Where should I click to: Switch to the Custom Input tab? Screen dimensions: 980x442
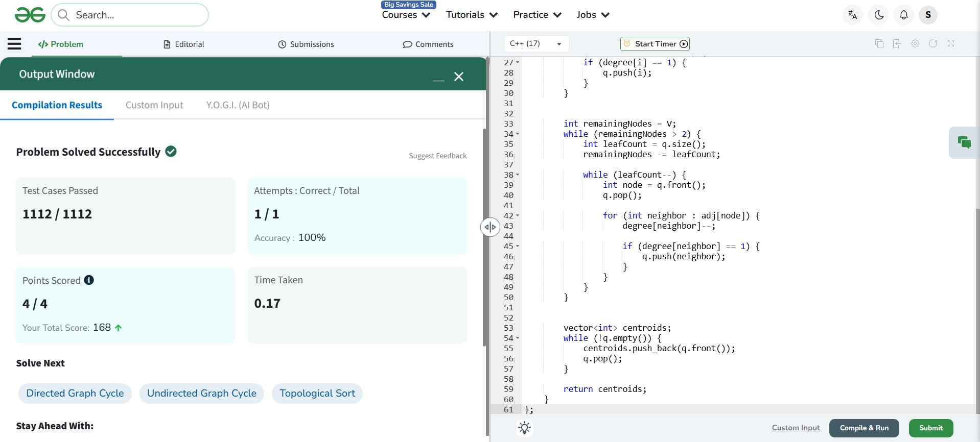pos(154,105)
